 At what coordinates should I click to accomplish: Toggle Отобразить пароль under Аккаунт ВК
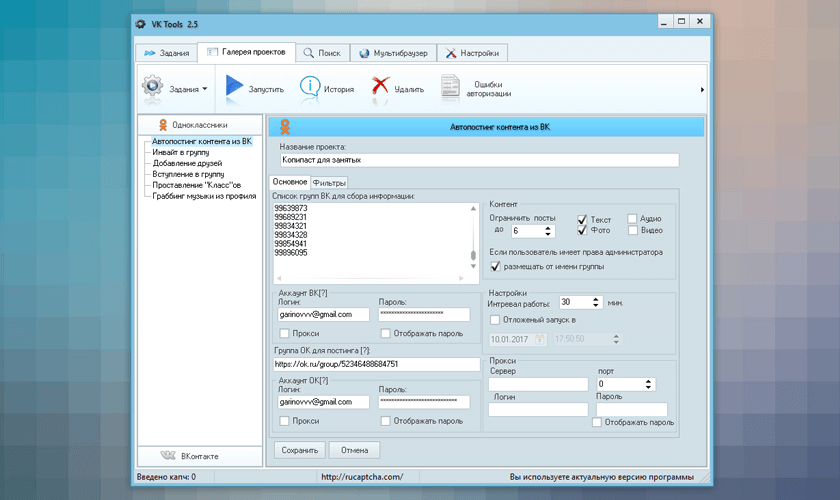click(x=385, y=333)
